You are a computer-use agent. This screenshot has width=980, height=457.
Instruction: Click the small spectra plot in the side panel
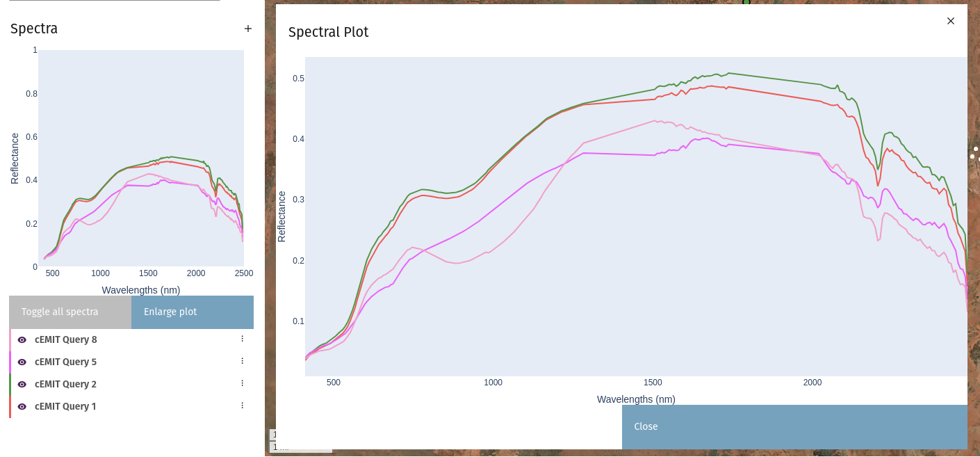click(141, 158)
